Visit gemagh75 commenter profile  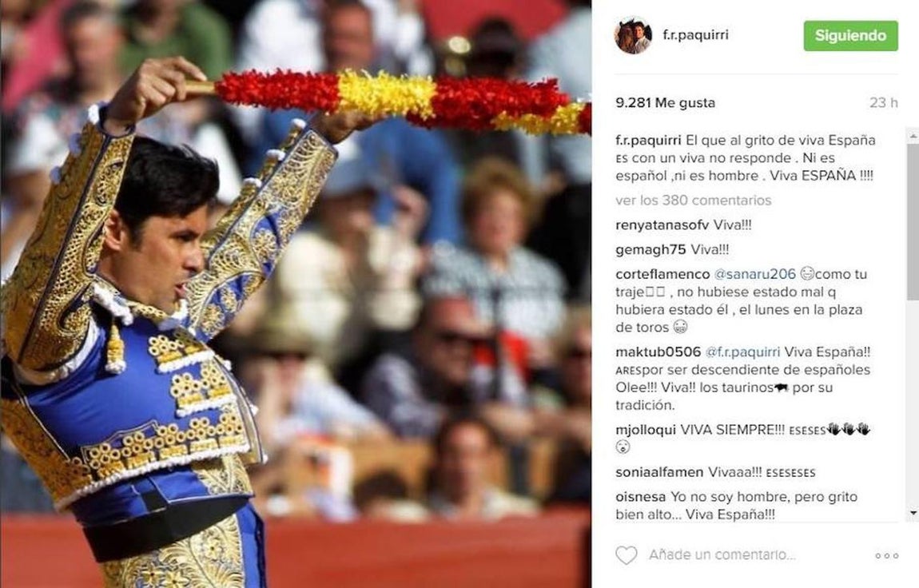pos(650,249)
